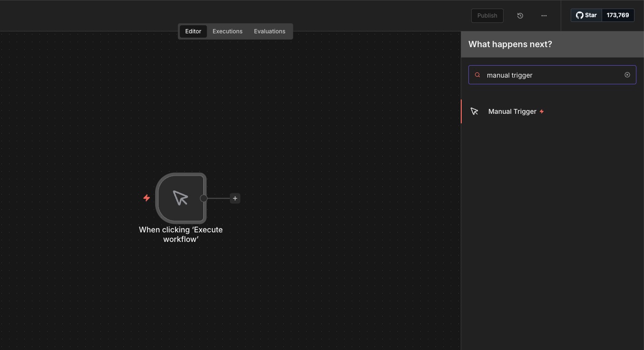Click the 'When clicking Execute workflow' label

pyautogui.click(x=180, y=234)
